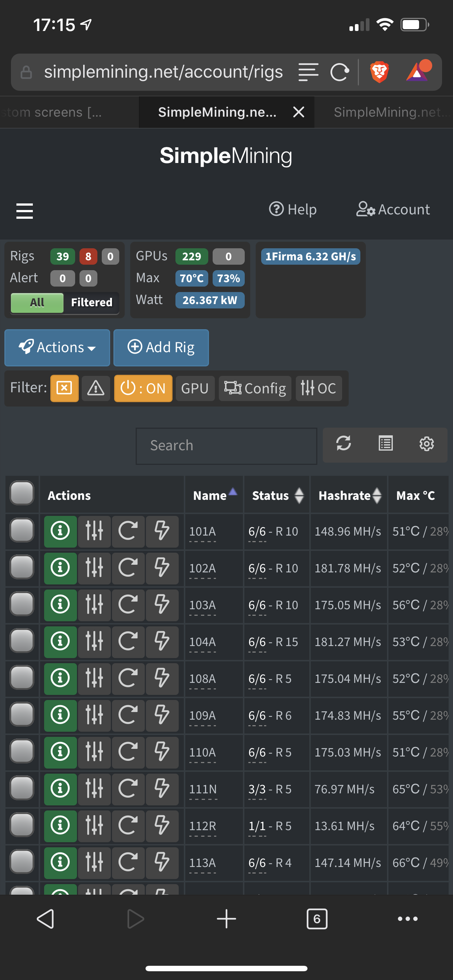Screen dimensions: 453x980
Task: Click the lightning bolt for rig 104A
Action: pos(162,642)
